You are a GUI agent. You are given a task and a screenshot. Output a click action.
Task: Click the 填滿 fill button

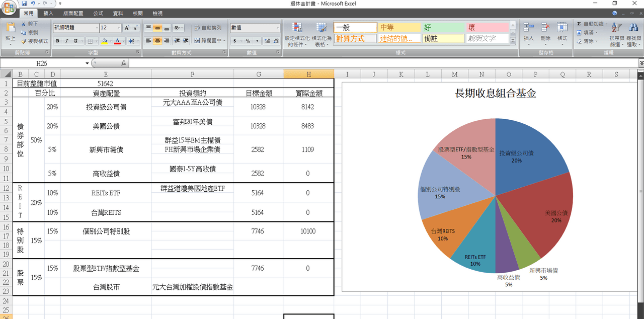(x=586, y=32)
